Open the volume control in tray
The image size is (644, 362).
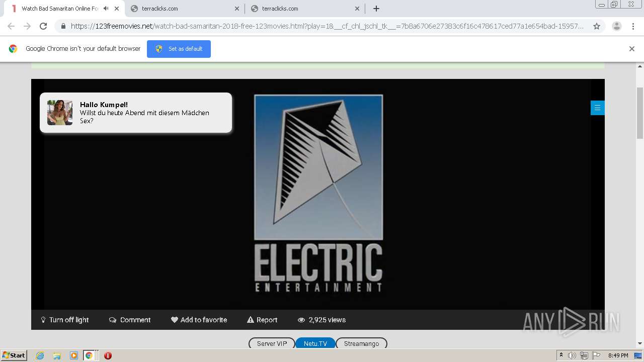coord(572,355)
